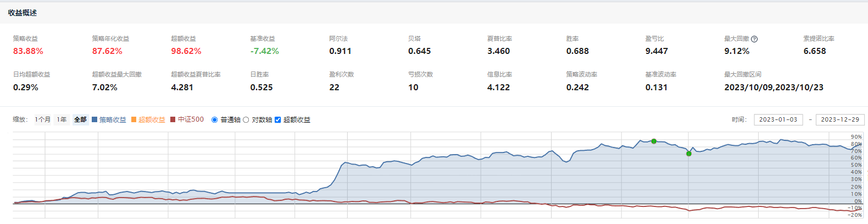Toggle the 策略收益 series legend label

coord(113,119)
